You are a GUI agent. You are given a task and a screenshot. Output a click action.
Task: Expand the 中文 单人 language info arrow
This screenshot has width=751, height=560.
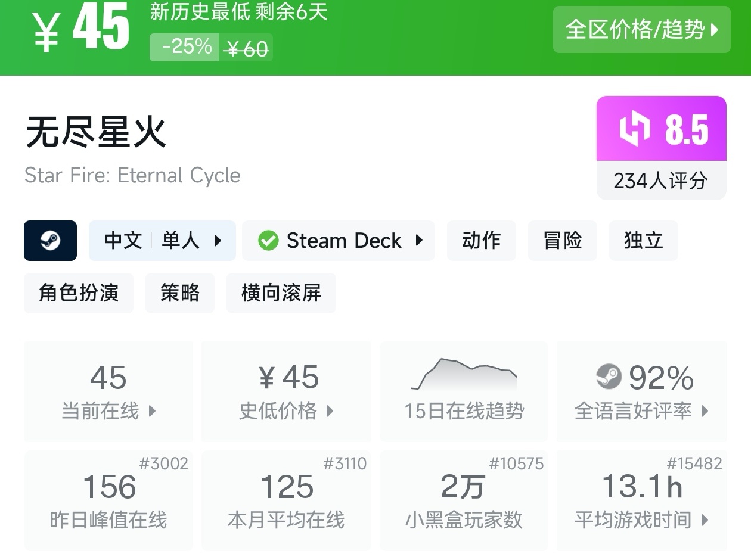point(218,241)
